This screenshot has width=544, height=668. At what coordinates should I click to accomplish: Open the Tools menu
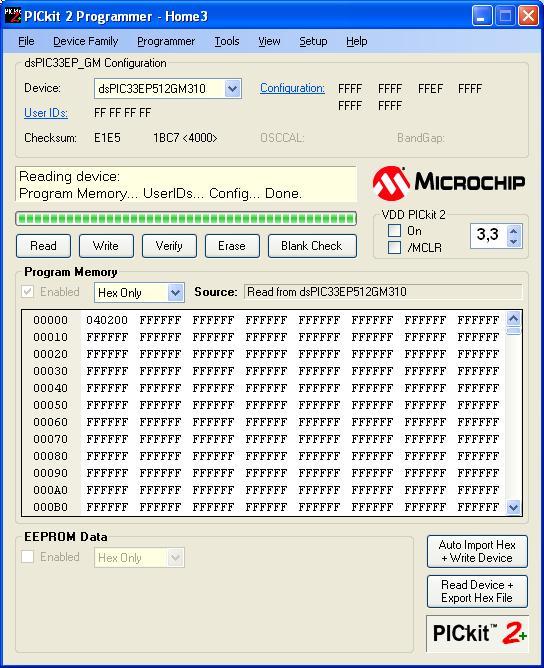[x=227, y=41]
